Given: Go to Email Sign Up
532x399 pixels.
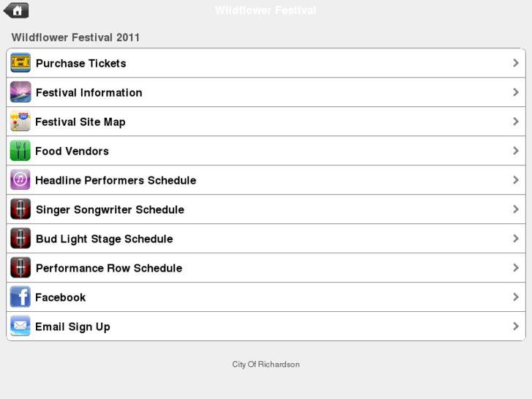Looking at the screenshot, I should (72, 327).
